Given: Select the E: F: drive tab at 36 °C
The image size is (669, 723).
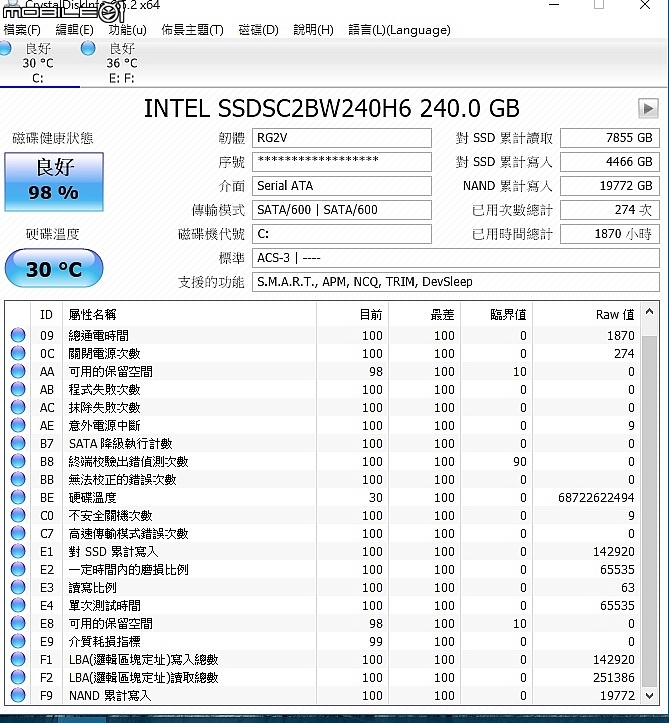Looking at the screenshot, I should pyautogui.click(x=121, y=63).
